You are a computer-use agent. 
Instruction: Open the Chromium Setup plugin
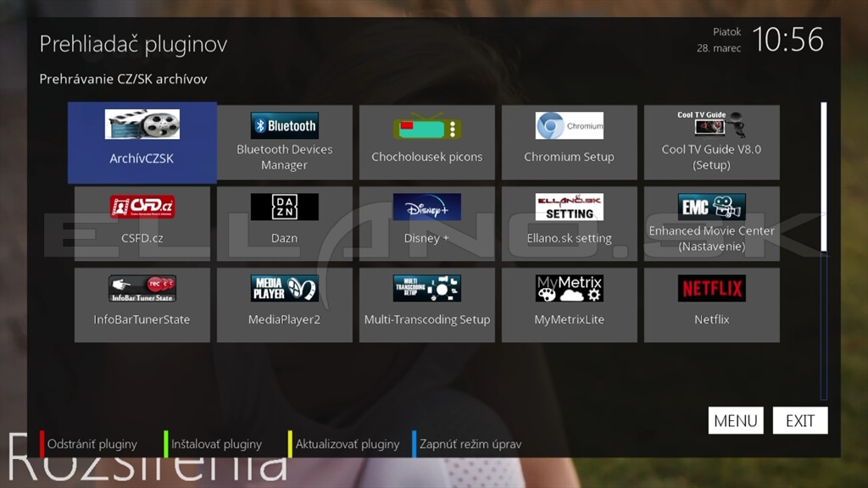click(569, 142)
